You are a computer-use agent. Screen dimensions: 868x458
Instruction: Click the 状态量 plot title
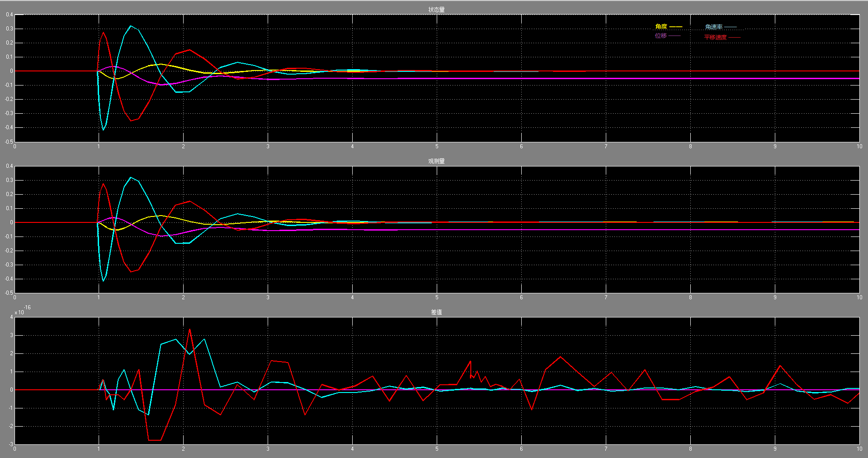(x=436, y=10)
